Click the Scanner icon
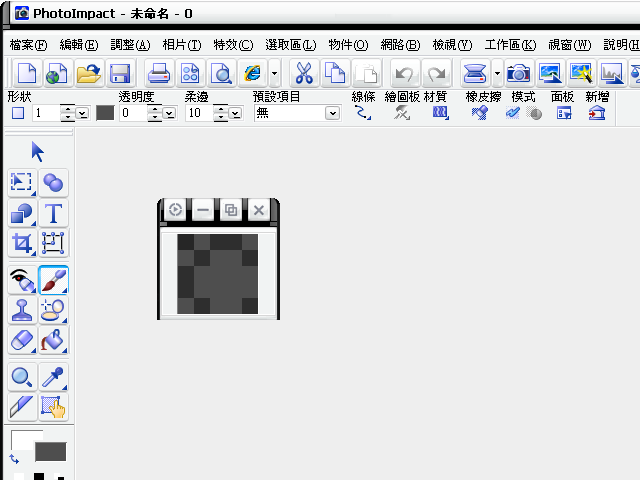The image size is (640, 480). tap(475, 73)
